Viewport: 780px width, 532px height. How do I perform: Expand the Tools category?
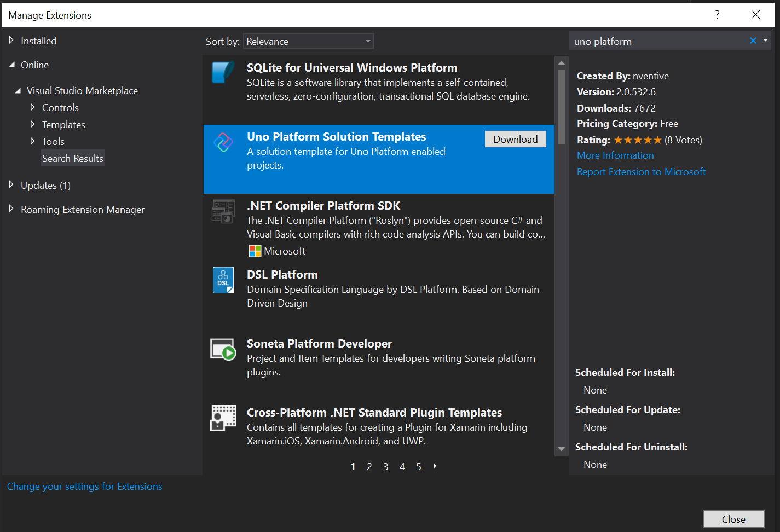(32, 141)
